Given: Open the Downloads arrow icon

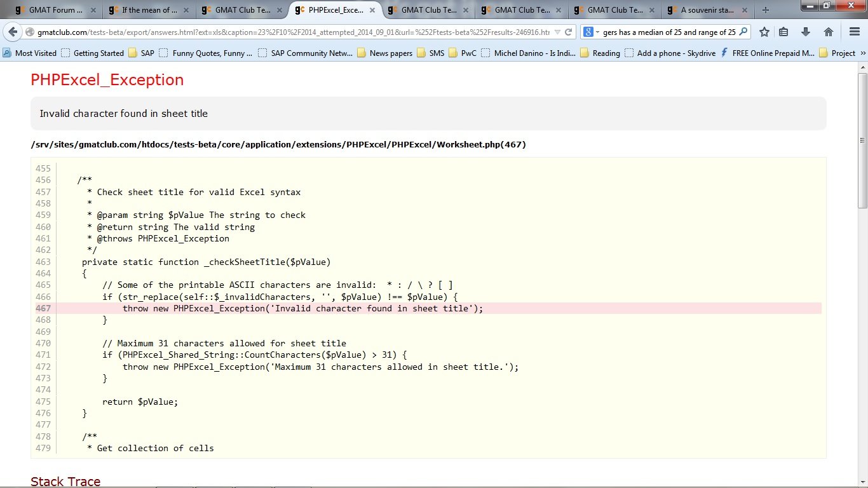Looking at the screenshot, I should (806, 32).
